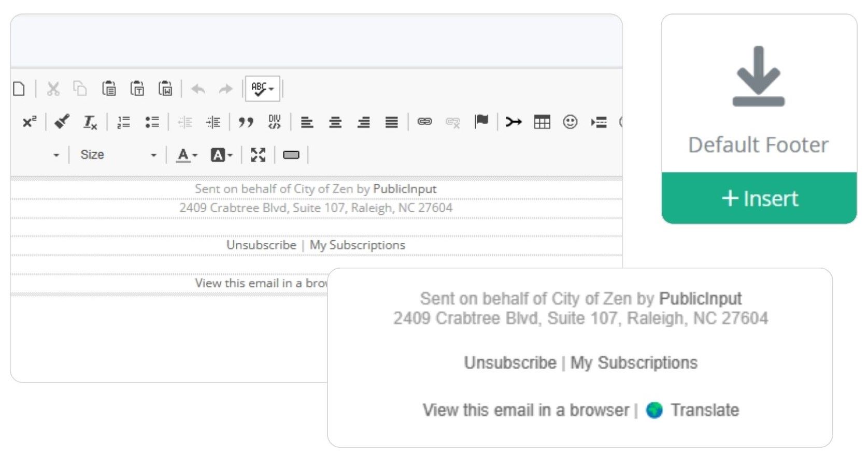Viewport: 868px width, 468px height.
Task: Open the spell check ABC dropdown
Action: [x=262, y=89]
